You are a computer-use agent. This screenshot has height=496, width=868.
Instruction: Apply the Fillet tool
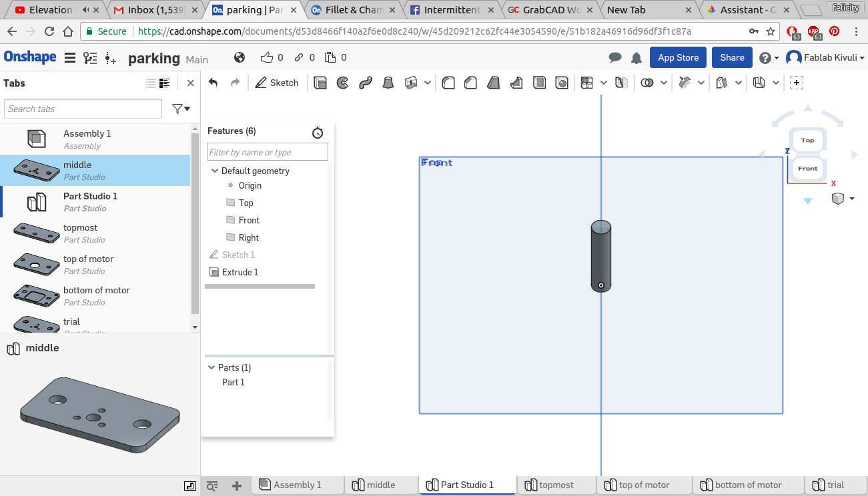tap(449, 83)
